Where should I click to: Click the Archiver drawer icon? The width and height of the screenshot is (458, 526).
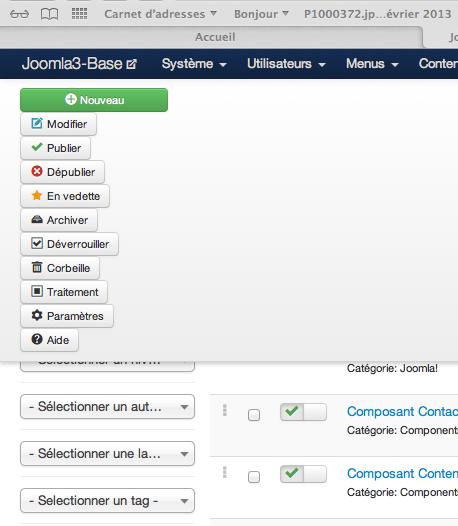click(x=37, y=220)
